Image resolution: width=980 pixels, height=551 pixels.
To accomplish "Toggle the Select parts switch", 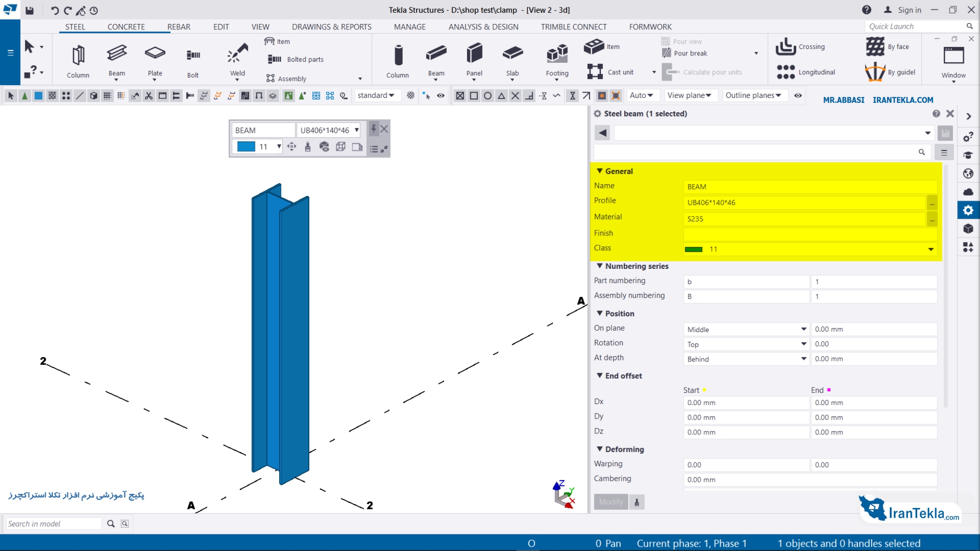I will [38, 96].
